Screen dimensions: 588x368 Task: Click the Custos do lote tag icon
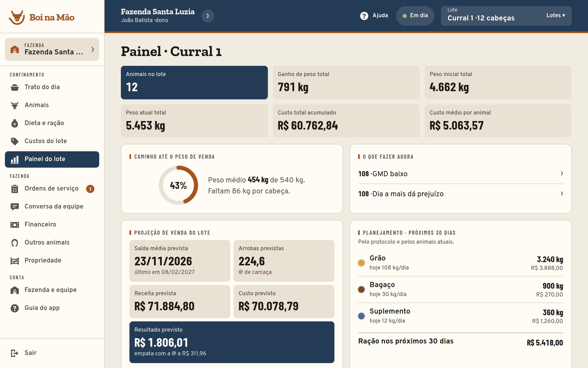14,141
